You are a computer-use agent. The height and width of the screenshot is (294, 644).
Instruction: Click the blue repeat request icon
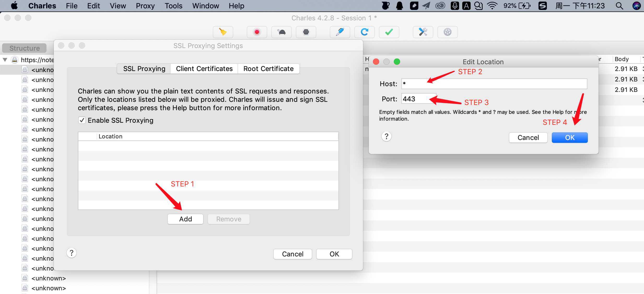pos(364,32)
